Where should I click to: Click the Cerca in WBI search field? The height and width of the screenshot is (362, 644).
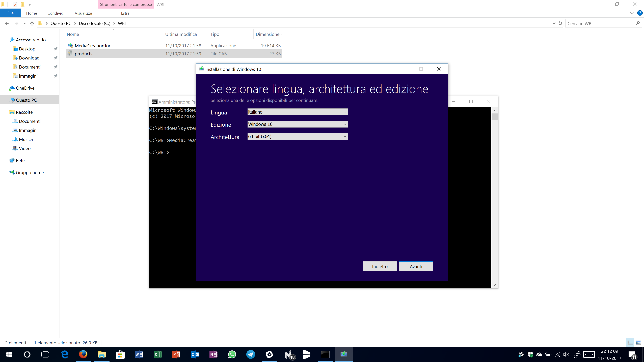[600, 23]
